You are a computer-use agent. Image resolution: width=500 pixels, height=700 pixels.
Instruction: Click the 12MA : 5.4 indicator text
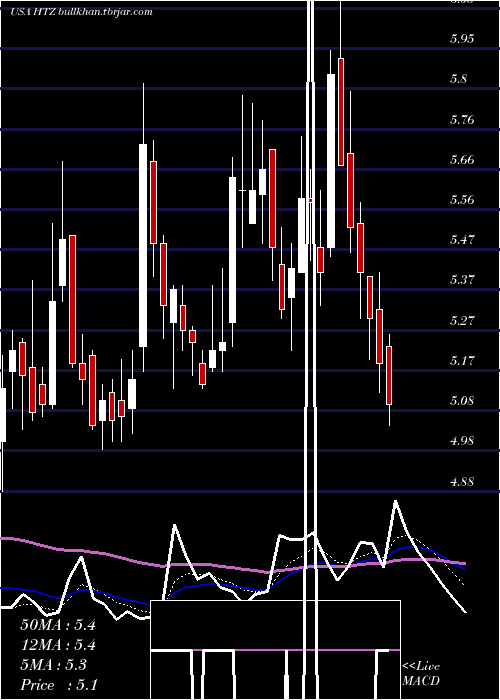tap(58, 645)
